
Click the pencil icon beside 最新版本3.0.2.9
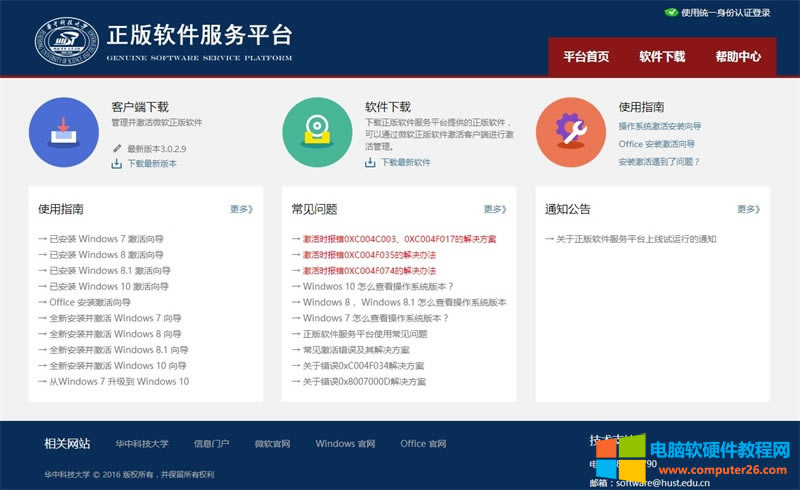click(116, 148)
